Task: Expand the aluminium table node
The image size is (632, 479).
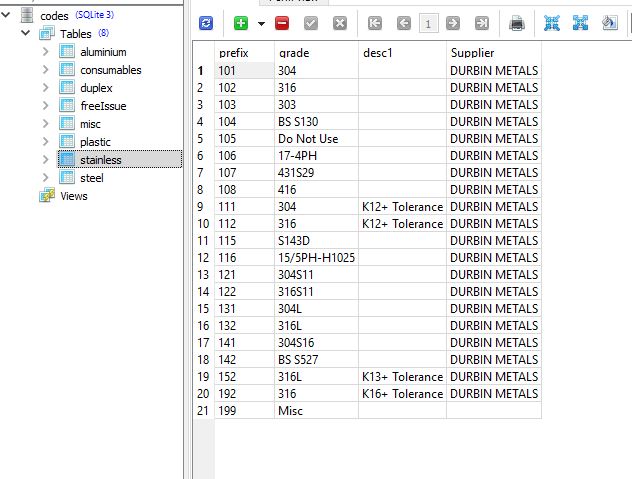Action: (46, 52)
